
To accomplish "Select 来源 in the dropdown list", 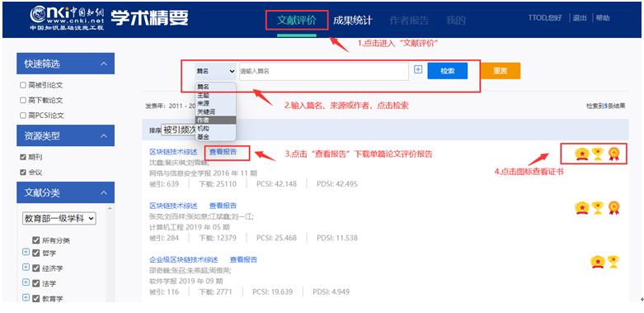I will pos(215,103).
